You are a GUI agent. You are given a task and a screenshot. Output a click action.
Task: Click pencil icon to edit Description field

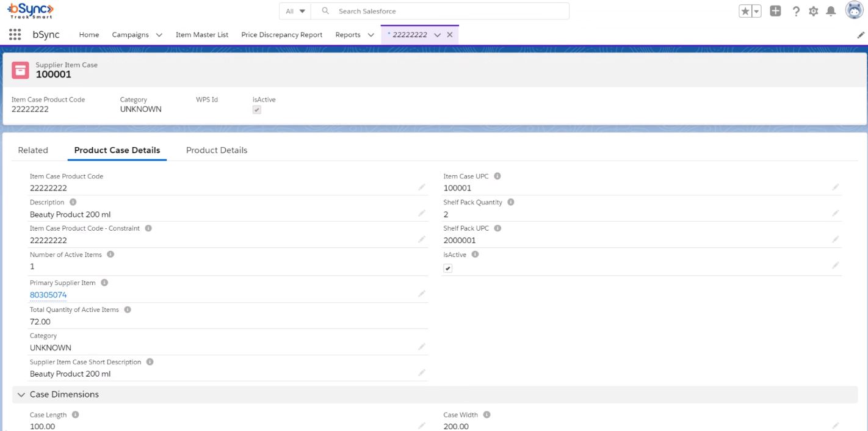[422, 214]
